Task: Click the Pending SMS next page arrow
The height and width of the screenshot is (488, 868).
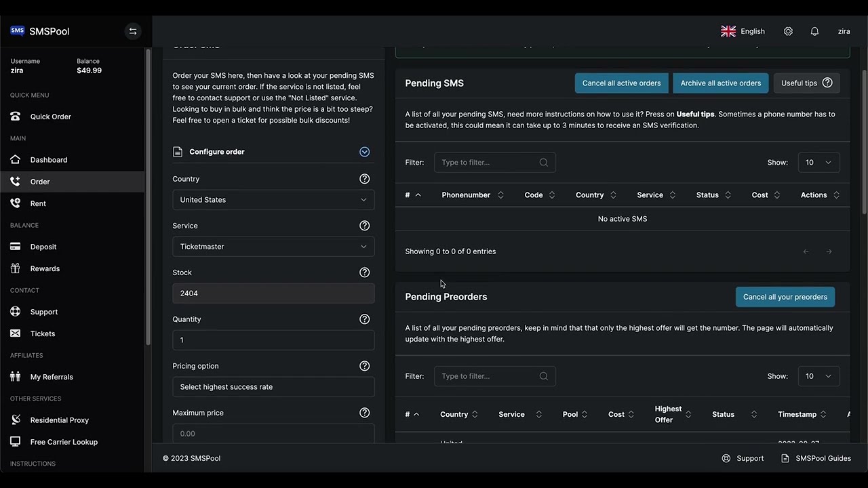Action: 829,251
